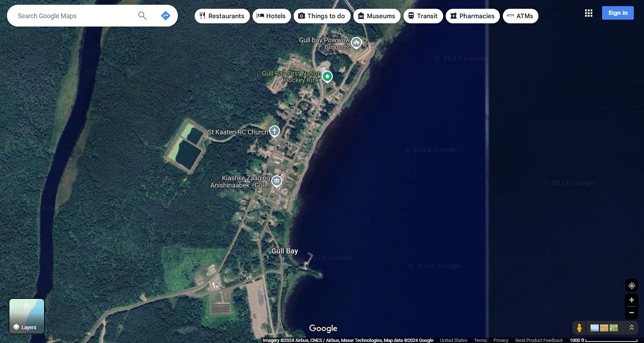Click the Search Google Maps field

(x=74, y=16)
